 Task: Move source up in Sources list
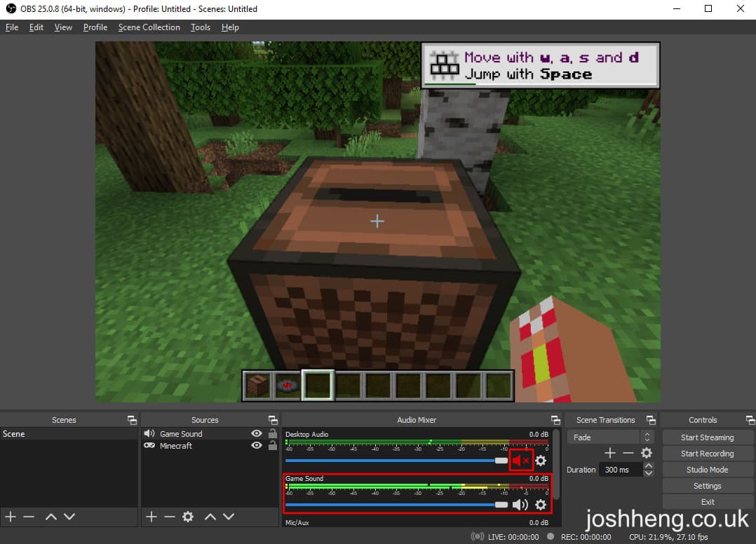(x=210, y=517)
